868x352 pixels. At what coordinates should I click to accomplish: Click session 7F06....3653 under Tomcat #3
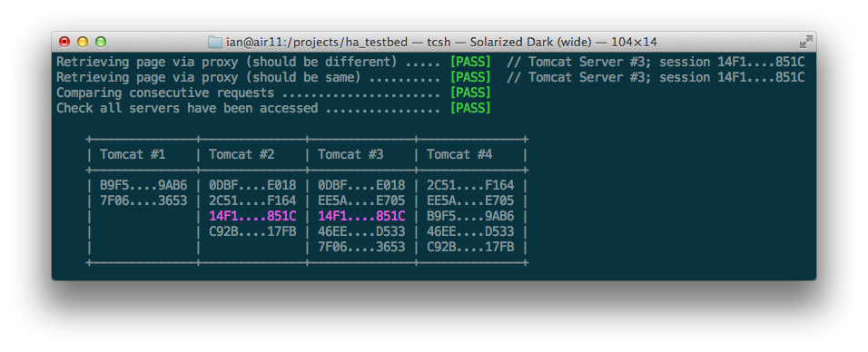(x=361, y=247)
